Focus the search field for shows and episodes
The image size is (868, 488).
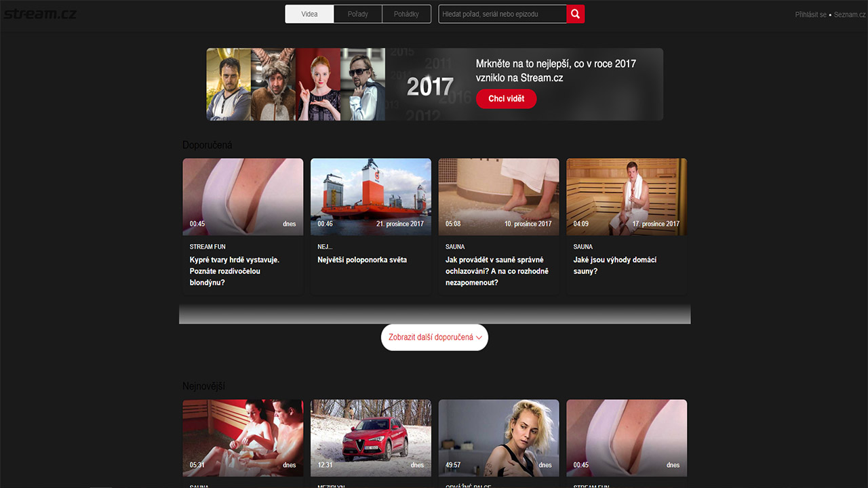coord(502,14)
